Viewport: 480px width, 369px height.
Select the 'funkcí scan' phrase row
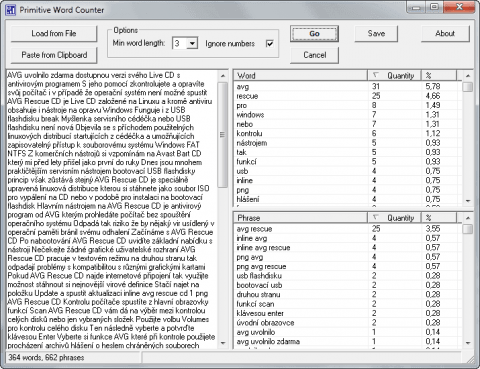(x=348, y=304)
